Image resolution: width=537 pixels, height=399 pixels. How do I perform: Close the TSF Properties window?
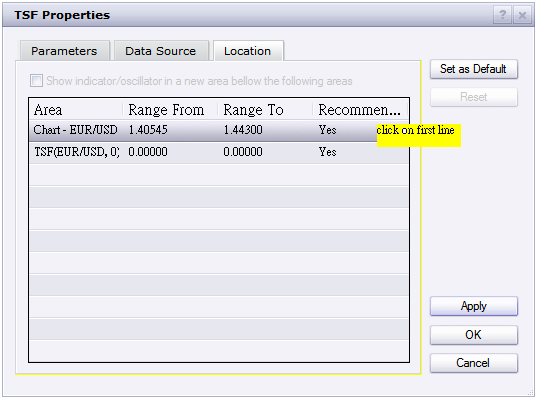pos(522,15)
